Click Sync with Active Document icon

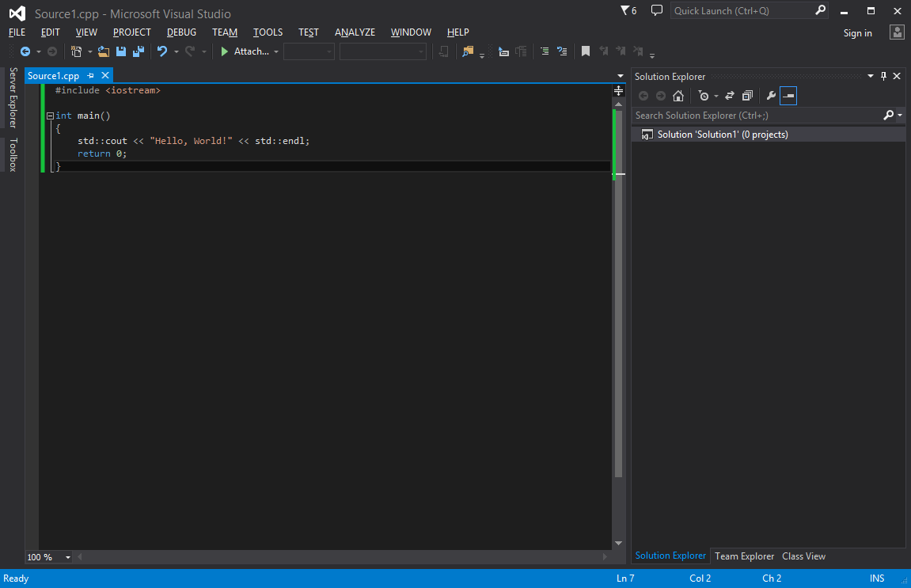click(x=730, y=96)
